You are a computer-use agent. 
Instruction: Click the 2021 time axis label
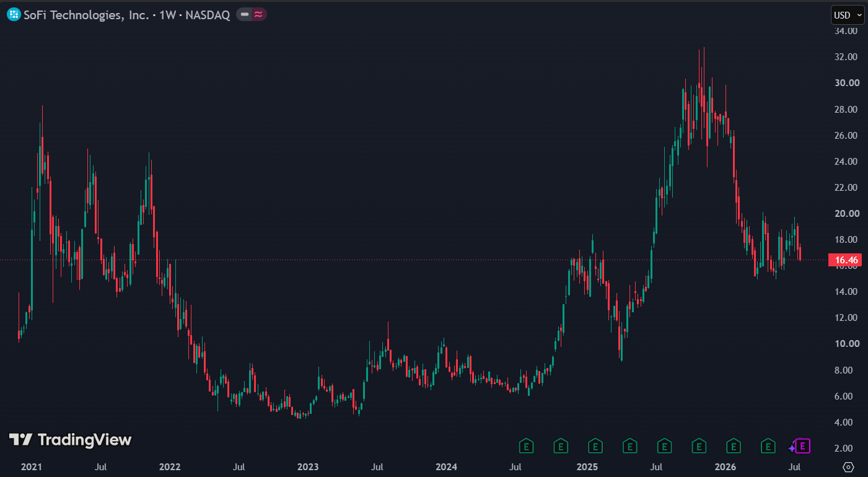pos(30,466)
